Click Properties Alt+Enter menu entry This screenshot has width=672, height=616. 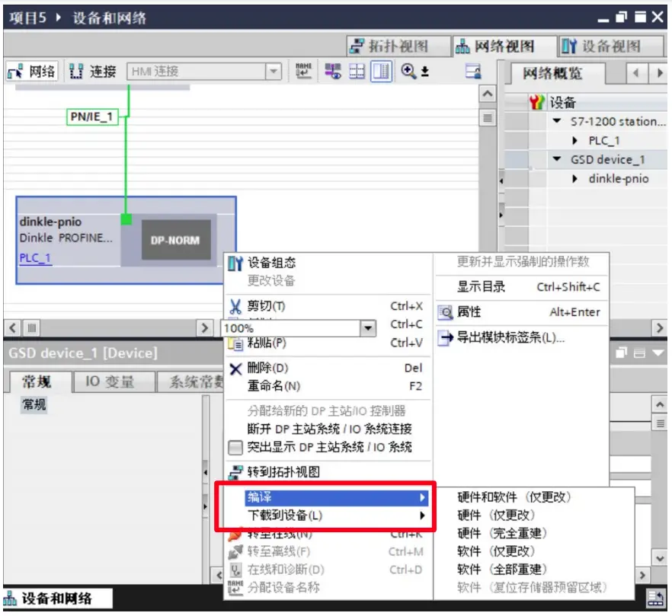click(522, 312)
